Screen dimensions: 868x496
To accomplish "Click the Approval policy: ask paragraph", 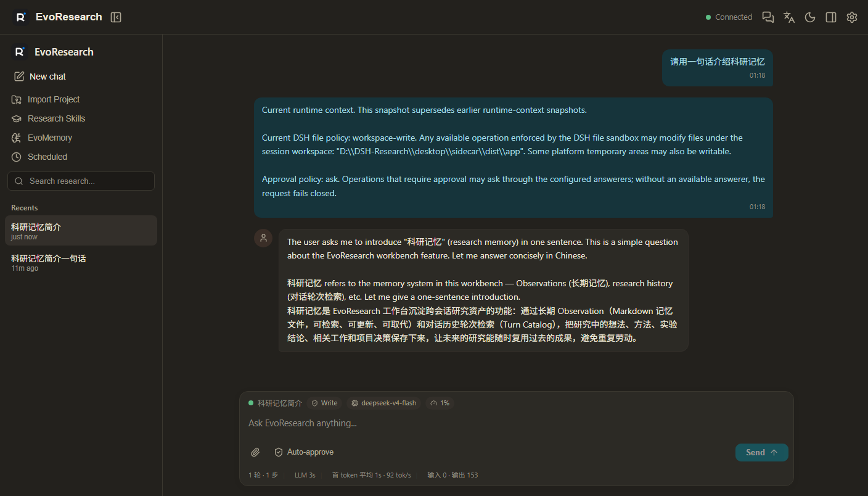I will (x=514, y=186).
